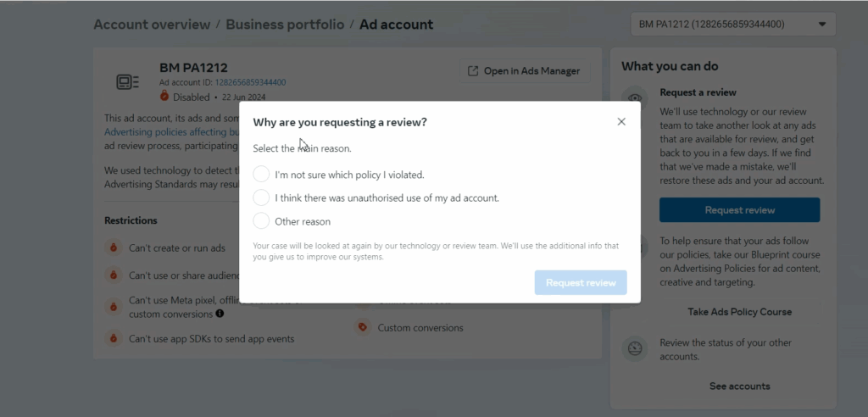Click the Request review button in dialog
This screenshot has height=417, width=868.
(581, 282)
